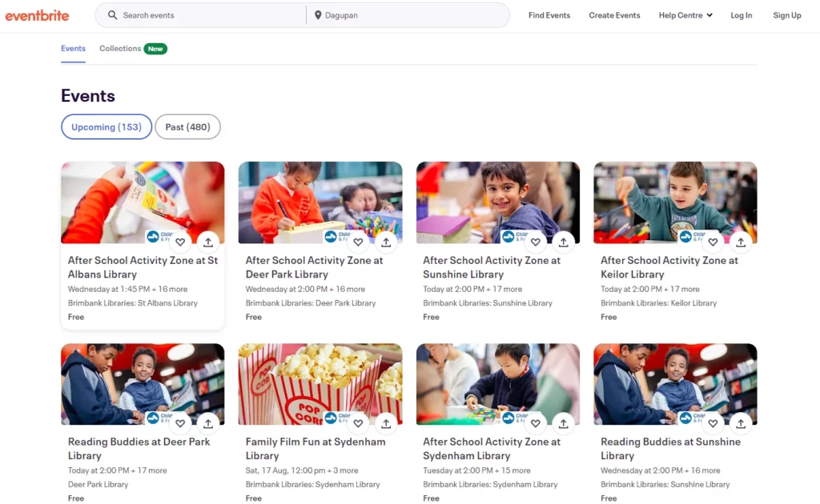
Task: Share After School Activity Zone at Sunshine Library
Action: [563, 242]
